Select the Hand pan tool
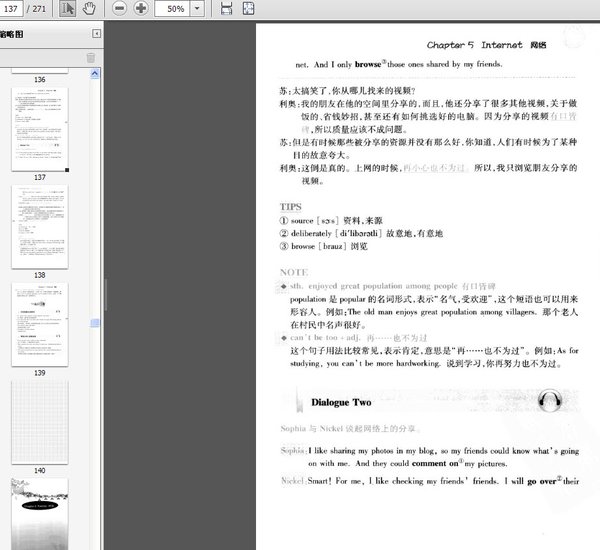This screenshot has width=600, height=550. coord(89,8)
